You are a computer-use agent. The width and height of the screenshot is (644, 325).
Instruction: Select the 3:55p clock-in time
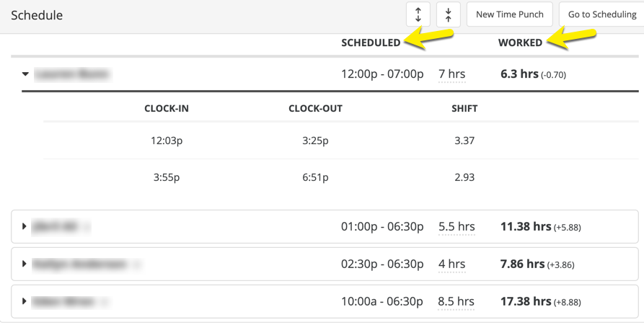167,177
